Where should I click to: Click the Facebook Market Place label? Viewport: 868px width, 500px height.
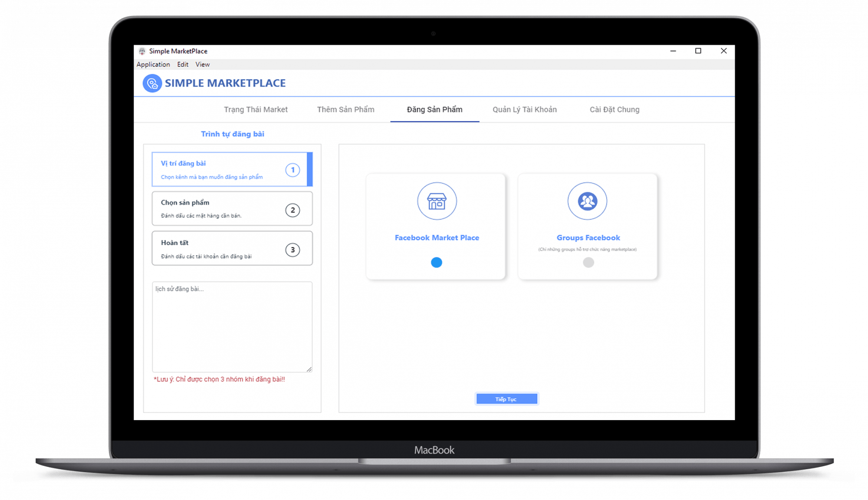437,238
